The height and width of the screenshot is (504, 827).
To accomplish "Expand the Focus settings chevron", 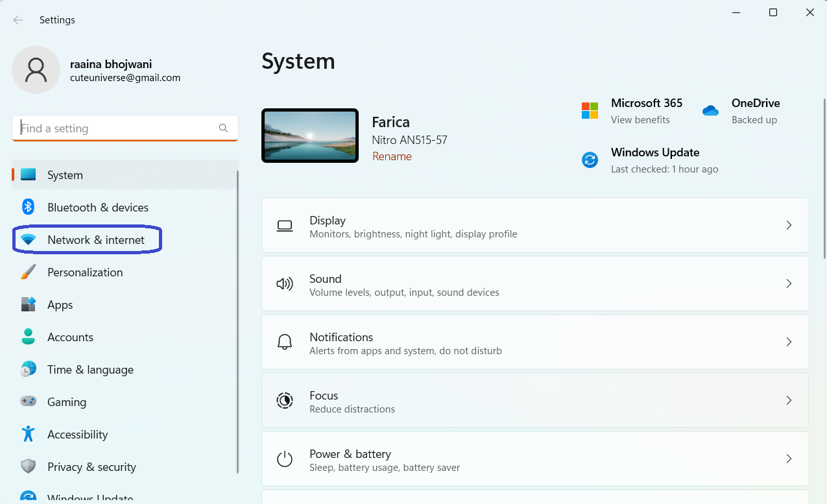I will [x=789, y=400].
